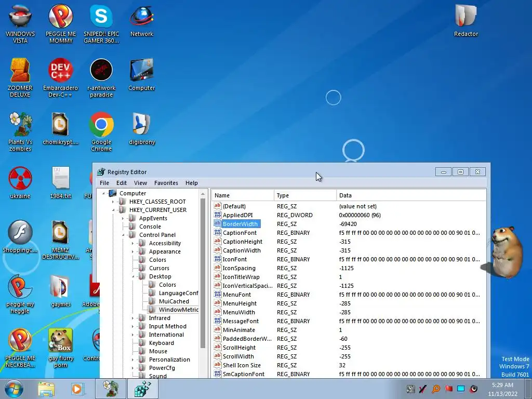Select the Keyboard key in tree
Viewport: 532px width, 399px height.
(162, 343)
